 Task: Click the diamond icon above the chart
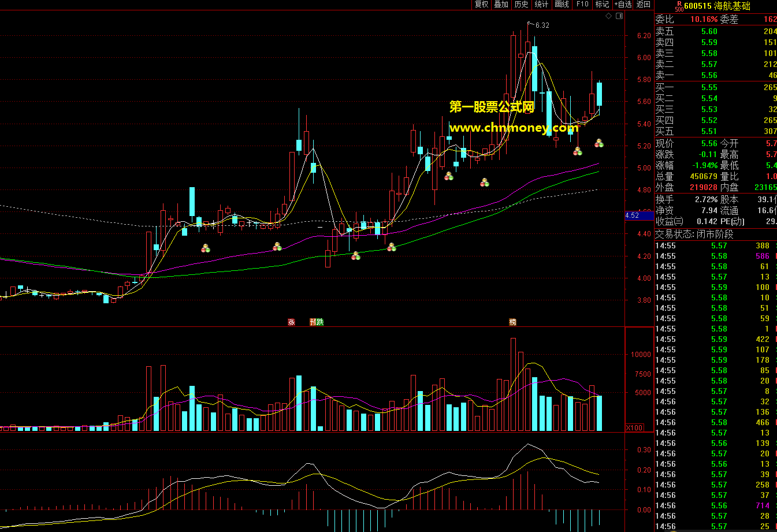point(608,16)
